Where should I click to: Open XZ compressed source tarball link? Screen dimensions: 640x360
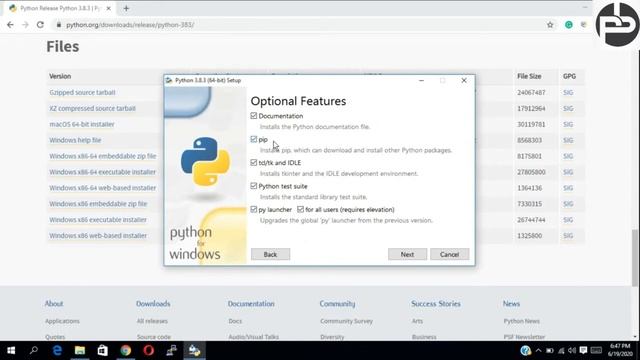[x=93, y=109]
